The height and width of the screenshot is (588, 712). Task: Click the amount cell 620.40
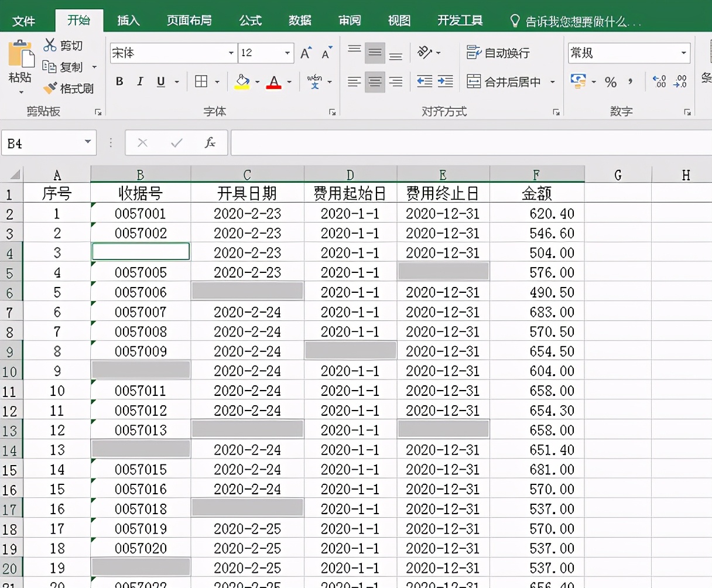coord(537,213)
